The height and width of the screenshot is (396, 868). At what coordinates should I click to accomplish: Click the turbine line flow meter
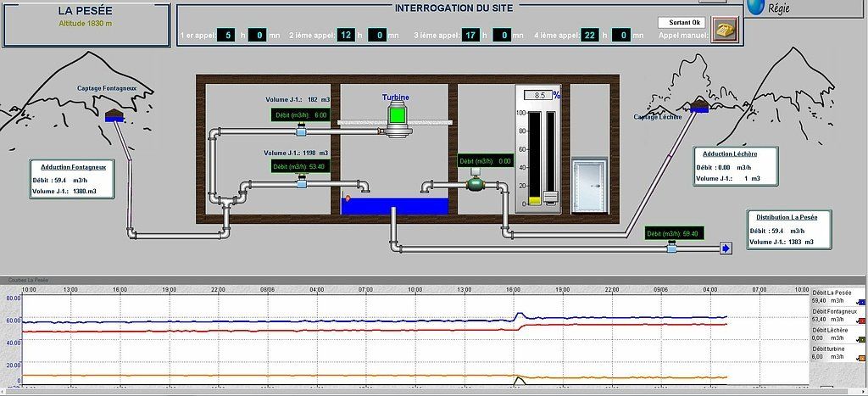coord(301,131)
